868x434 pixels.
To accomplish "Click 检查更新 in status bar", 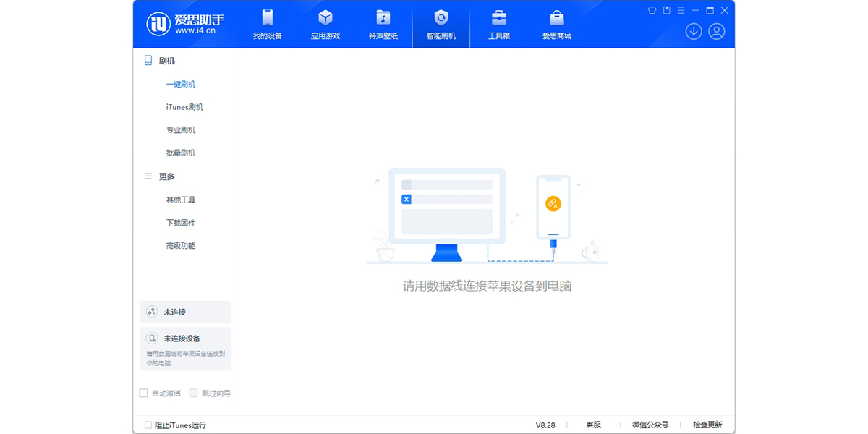I will pos(707,425).
